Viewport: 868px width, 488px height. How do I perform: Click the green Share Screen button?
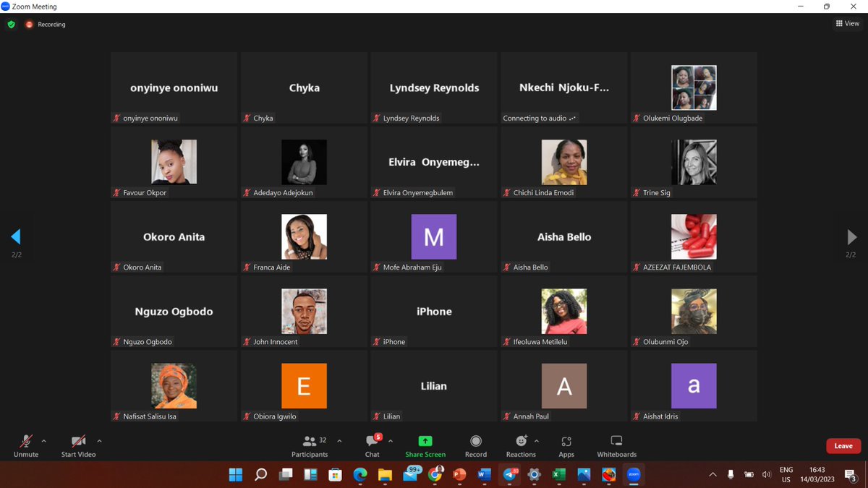425,445
